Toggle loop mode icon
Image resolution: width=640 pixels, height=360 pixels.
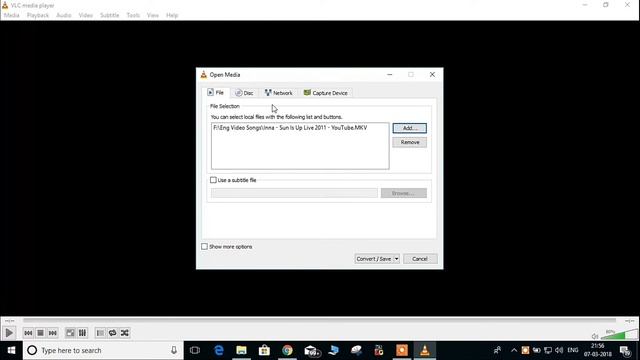coord(112,333)
